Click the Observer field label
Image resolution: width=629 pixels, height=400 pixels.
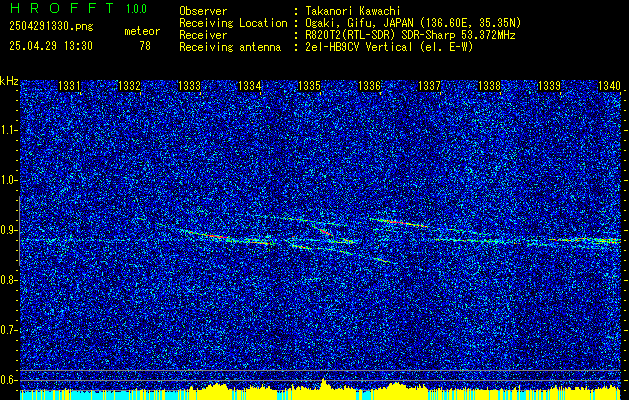203,11
